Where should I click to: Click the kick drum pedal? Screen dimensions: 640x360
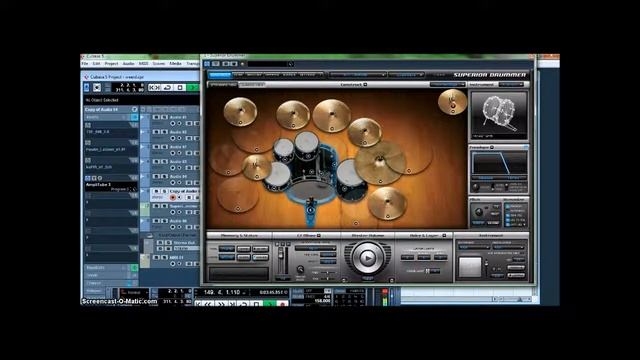311,212
